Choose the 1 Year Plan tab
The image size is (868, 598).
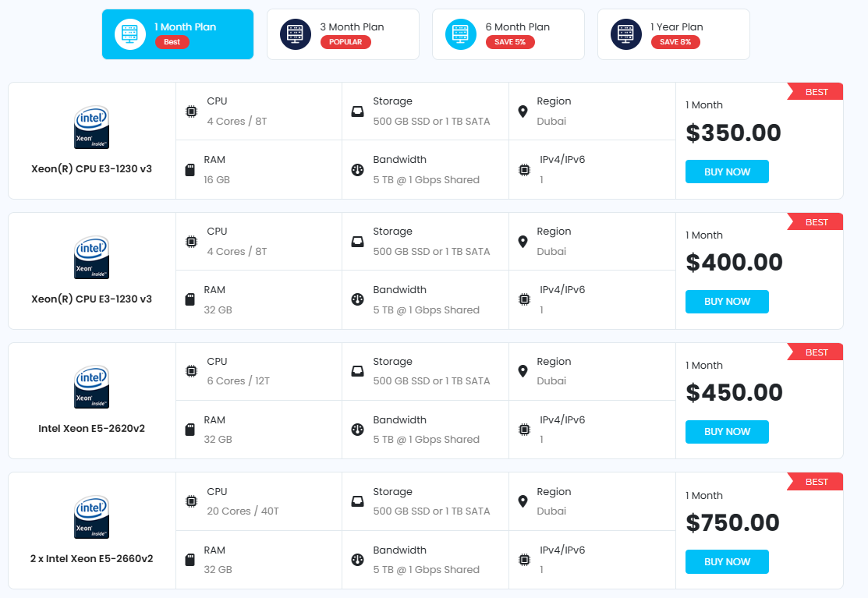point(673,34)
